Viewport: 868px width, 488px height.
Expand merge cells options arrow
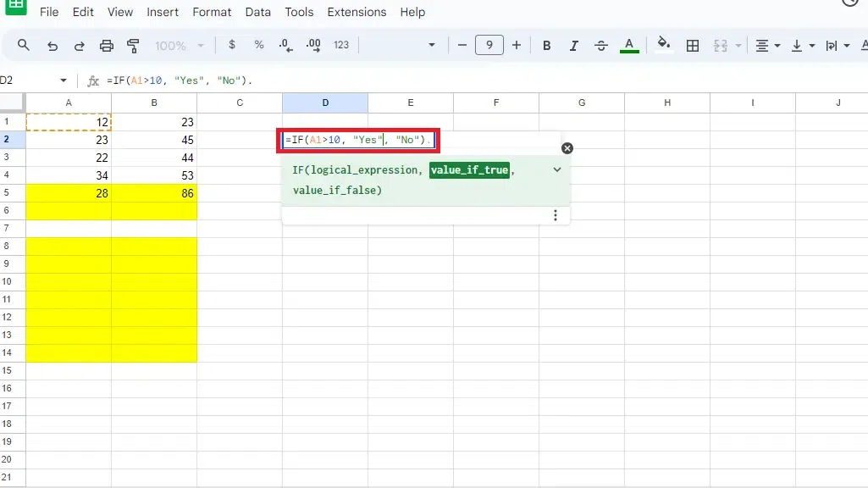(x=738, y=46)
